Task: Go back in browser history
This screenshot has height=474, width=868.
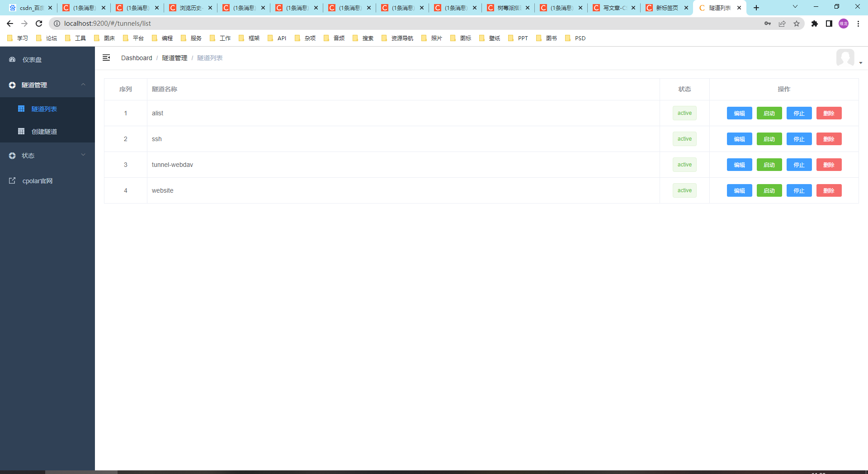Action: click(x=10, y=24)
